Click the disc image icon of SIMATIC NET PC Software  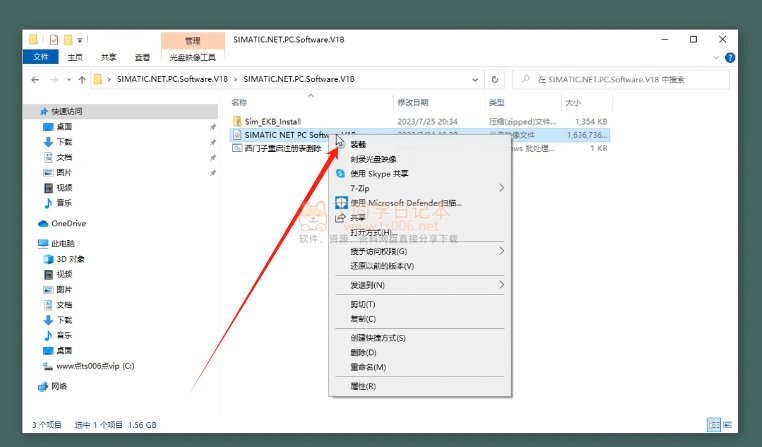[x=237, y=135]
